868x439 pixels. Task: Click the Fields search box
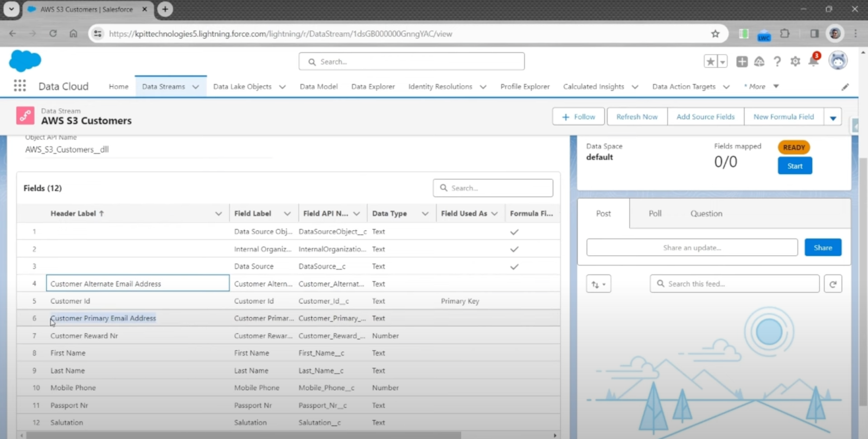pyautogui.click(x=493, y=188)
